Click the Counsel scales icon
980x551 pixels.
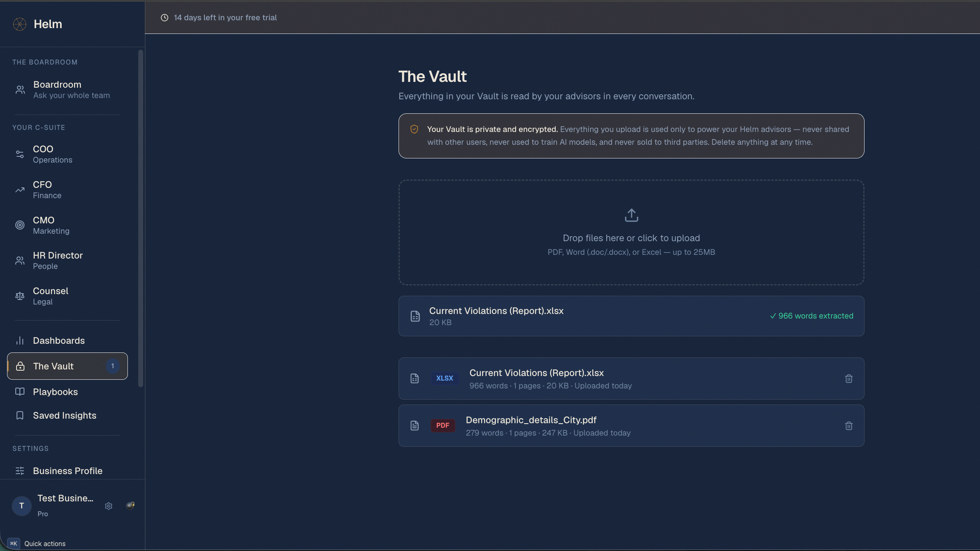coord(20,296)
